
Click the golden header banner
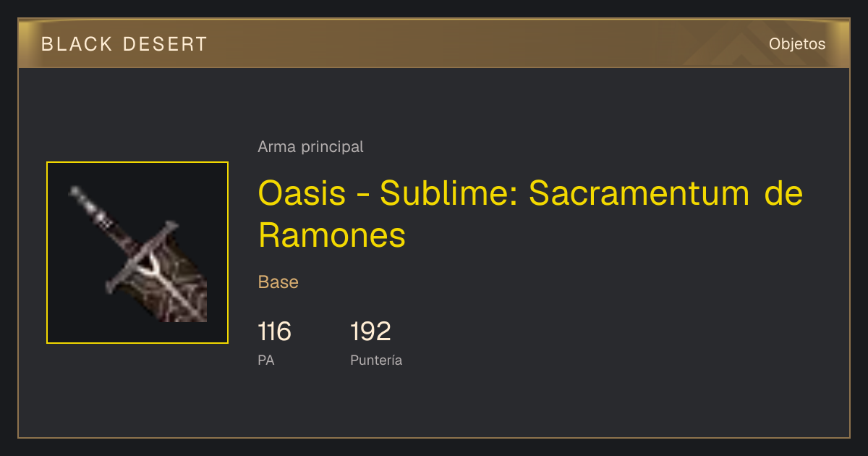click(x=434, y=43)
